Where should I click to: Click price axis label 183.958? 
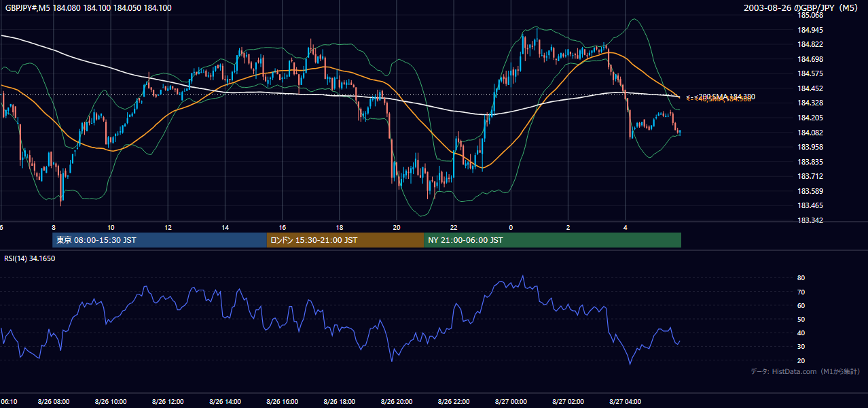811,147
